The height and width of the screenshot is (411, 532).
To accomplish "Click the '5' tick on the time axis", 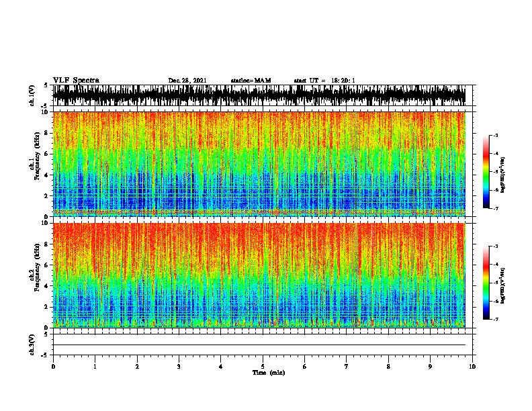I will tap(263, 367).
